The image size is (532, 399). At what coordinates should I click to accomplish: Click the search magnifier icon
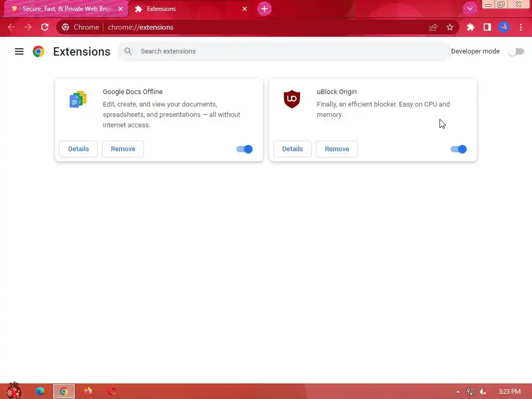coord(128,51)
